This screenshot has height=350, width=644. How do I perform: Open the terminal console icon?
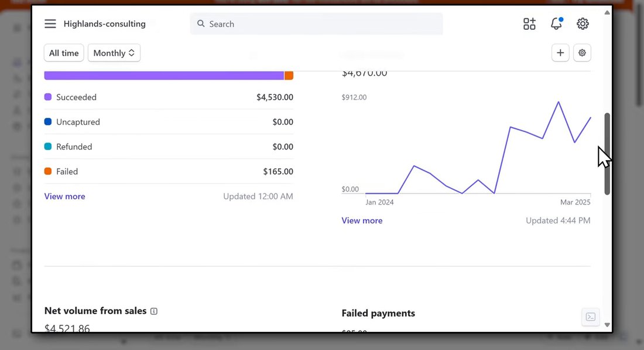point(591,317)
